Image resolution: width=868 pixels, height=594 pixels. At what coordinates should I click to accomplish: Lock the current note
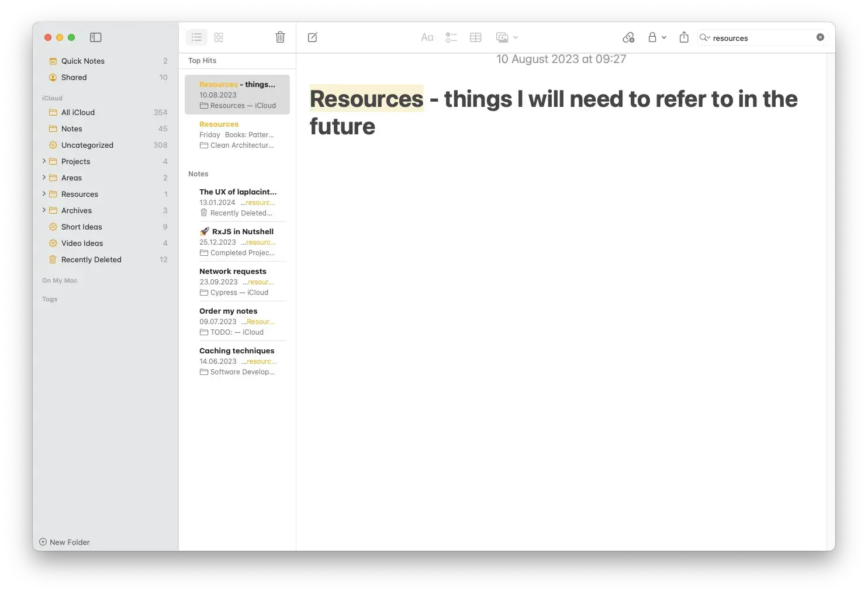point(652,37)
